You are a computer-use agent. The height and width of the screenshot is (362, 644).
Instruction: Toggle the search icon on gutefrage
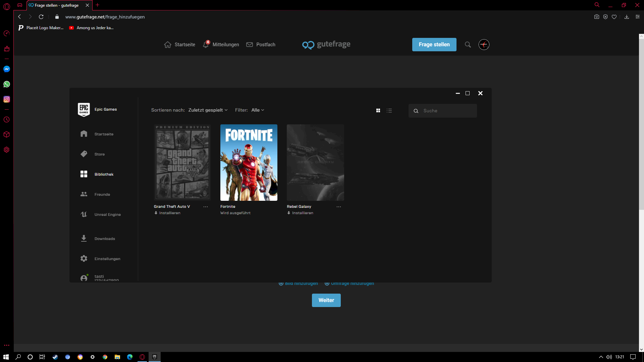click(x=468, y=44)
